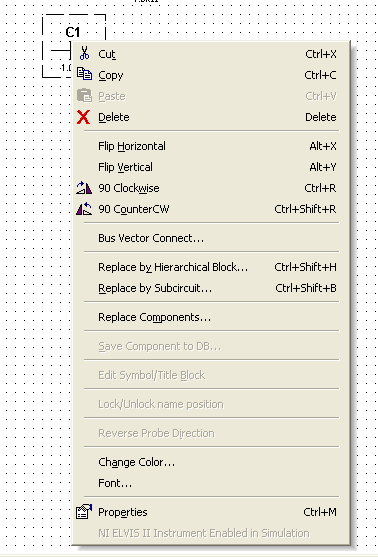Select Delete in the context menu

tap(211, 117)
